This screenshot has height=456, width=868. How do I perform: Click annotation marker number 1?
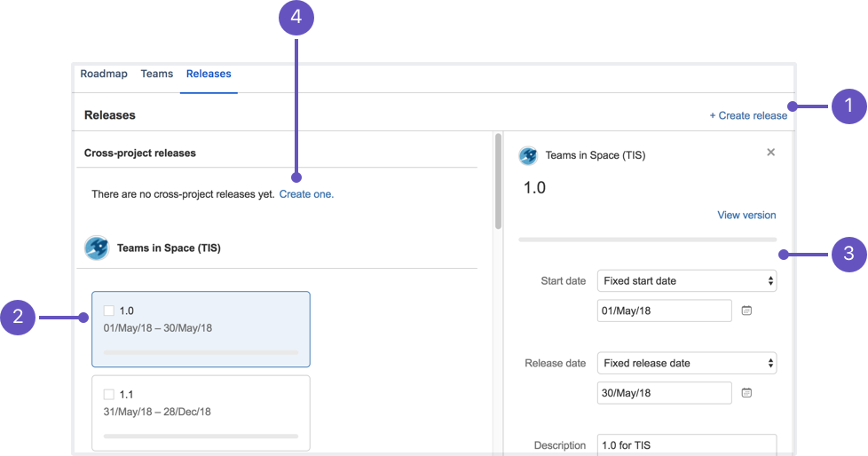[848, 106]
